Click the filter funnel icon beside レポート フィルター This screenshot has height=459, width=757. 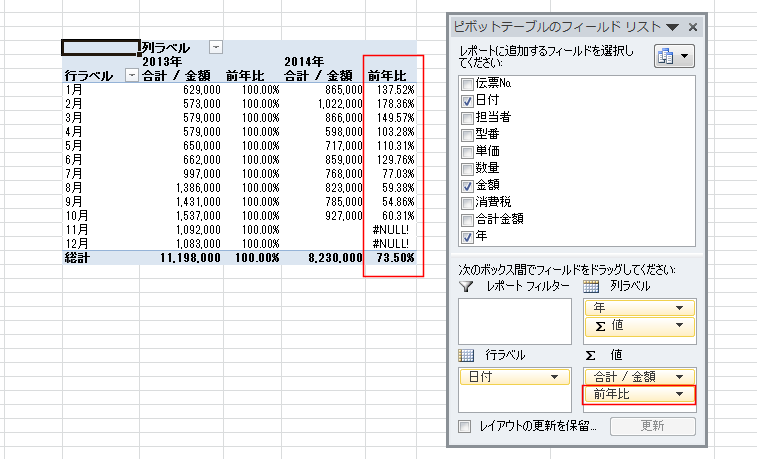(x=465, y=287)
